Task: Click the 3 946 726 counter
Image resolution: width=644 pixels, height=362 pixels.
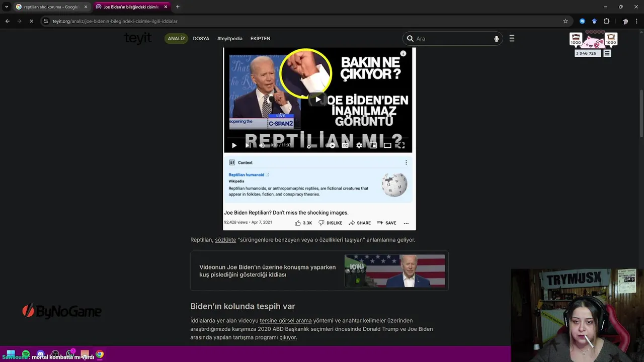Action: click(588, 53)
